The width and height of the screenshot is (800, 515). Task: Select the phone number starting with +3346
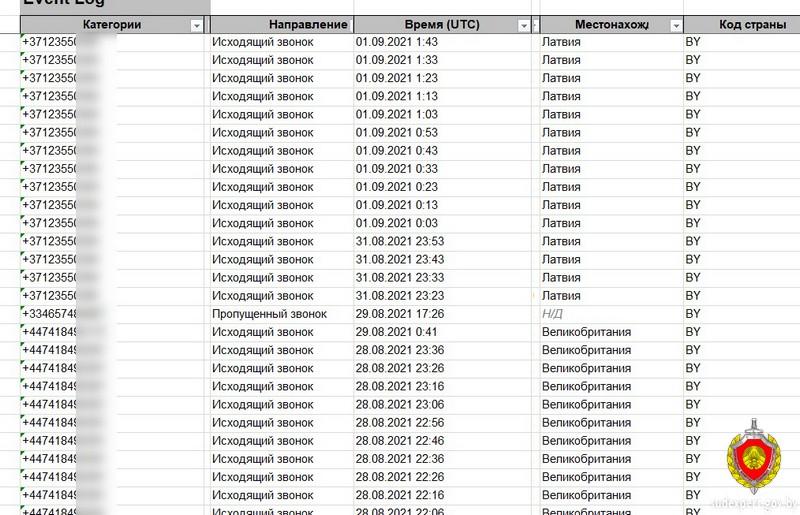(x=50, y=314)
